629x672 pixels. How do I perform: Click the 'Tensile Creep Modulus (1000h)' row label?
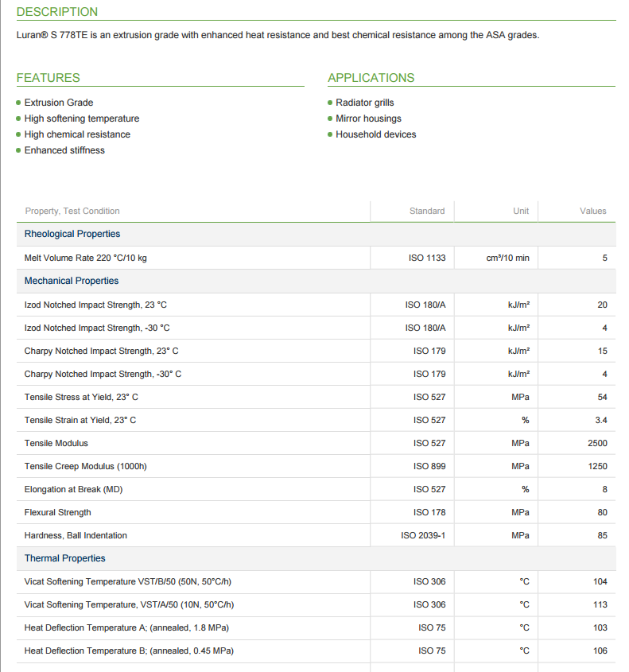pos(86,466)
